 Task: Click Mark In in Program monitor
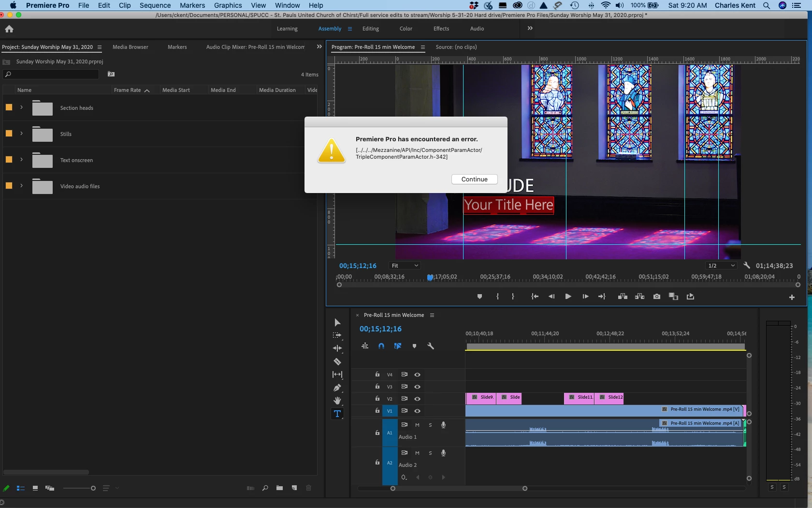click(498, 297)
